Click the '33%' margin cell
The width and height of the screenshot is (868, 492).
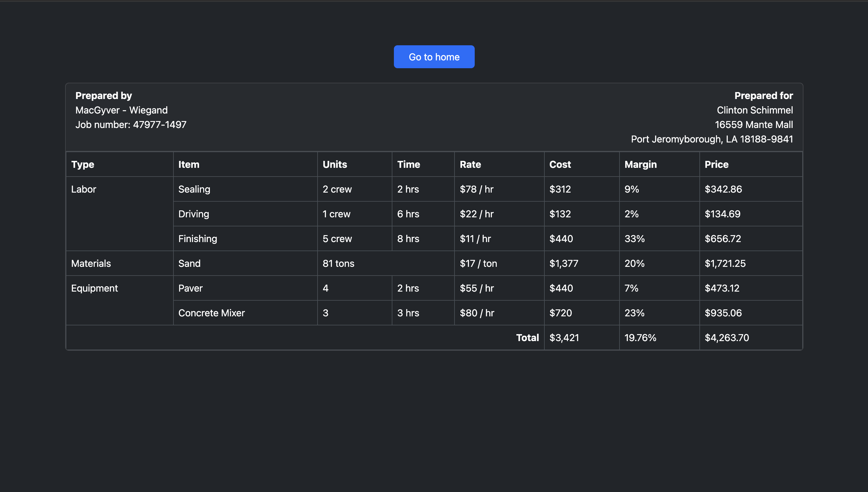[659, 238]
